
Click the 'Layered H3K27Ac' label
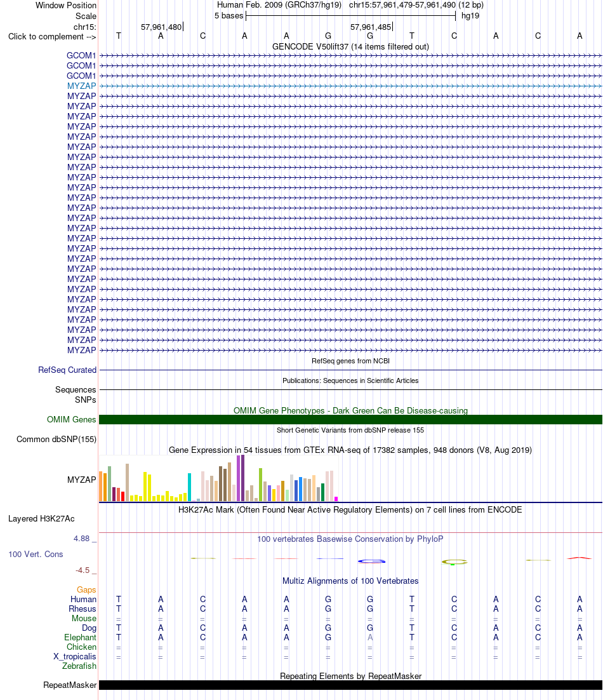pyautogui.click(x=41, y=519)
